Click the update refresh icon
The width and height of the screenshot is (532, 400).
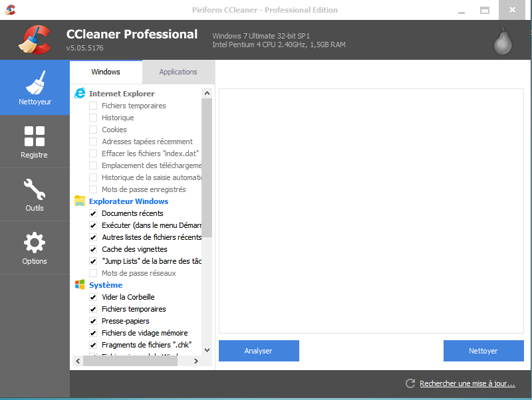pyautogui.click(x=410, y=383)
